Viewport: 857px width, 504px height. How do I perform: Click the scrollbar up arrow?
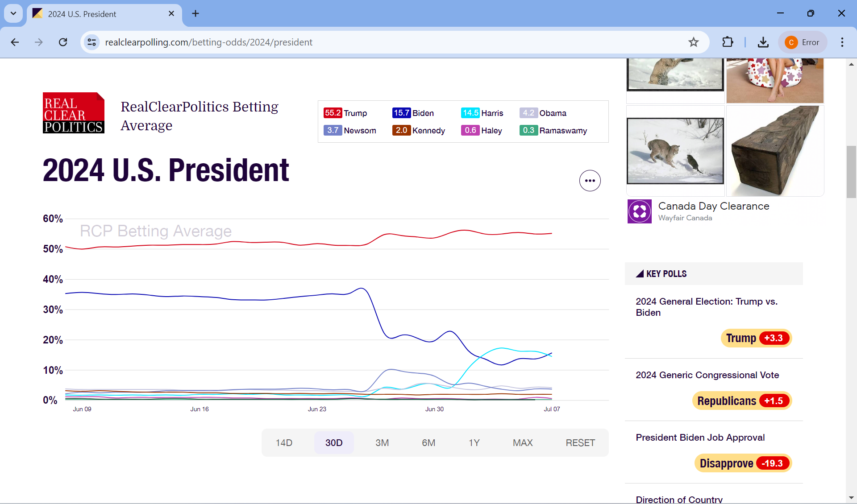point(851,64)
